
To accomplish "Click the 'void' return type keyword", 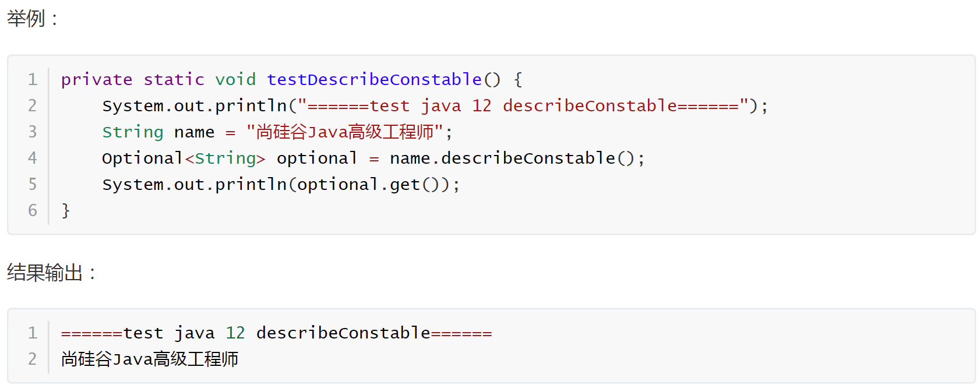I will (x=235, y=79).
